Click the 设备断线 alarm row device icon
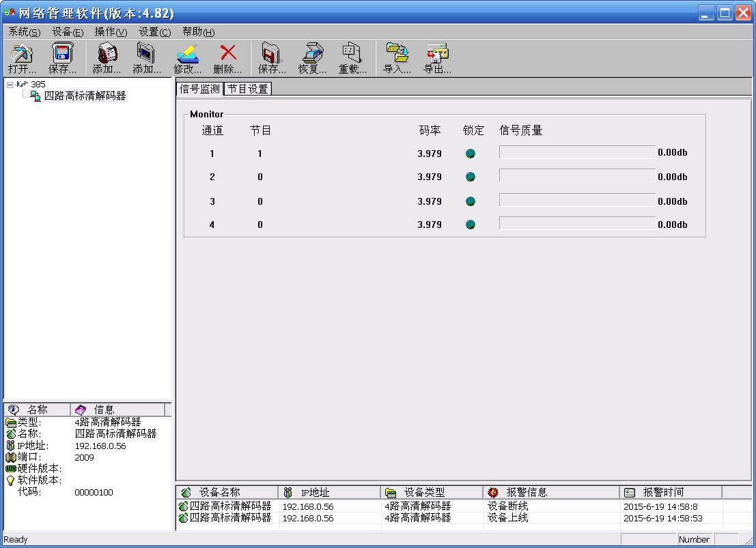 pyautogui.click(x=183, y=506)
